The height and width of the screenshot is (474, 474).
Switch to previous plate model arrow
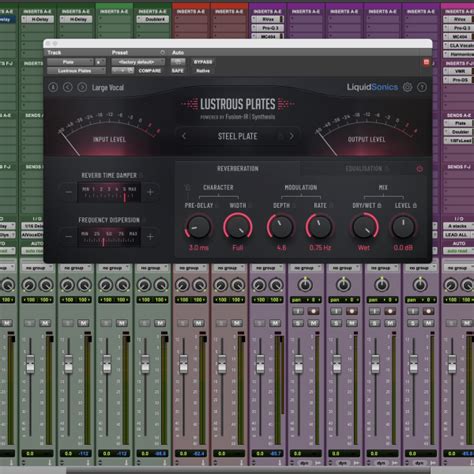184,136
